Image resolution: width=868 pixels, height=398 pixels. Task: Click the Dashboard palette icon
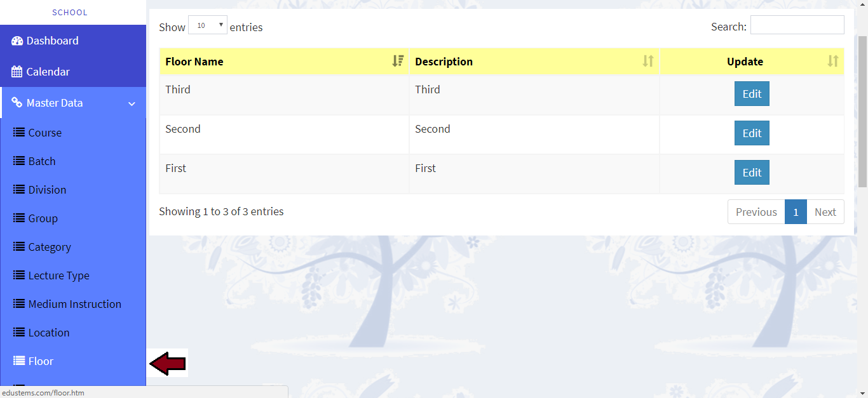pyautogui.click(x=17, y=41)
